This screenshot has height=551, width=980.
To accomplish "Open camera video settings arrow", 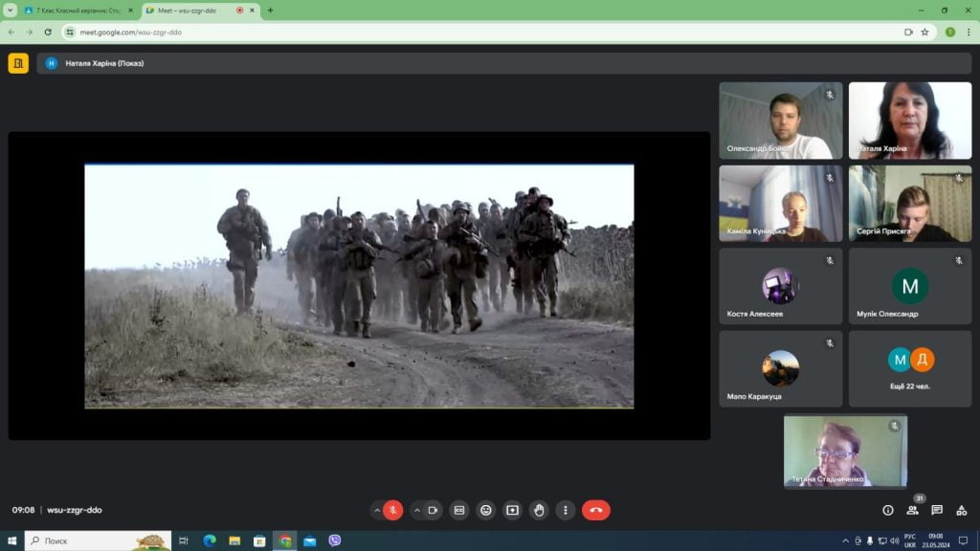I will tap(417, 511).
